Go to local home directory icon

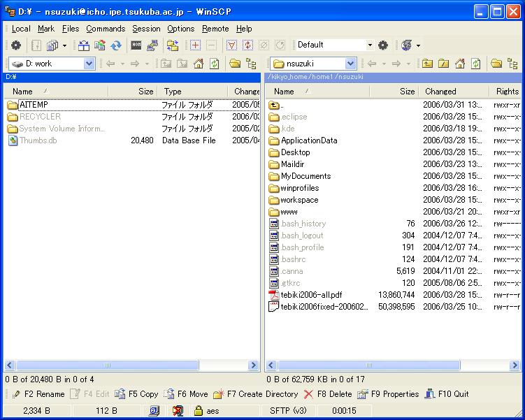(x=199, y=64)
